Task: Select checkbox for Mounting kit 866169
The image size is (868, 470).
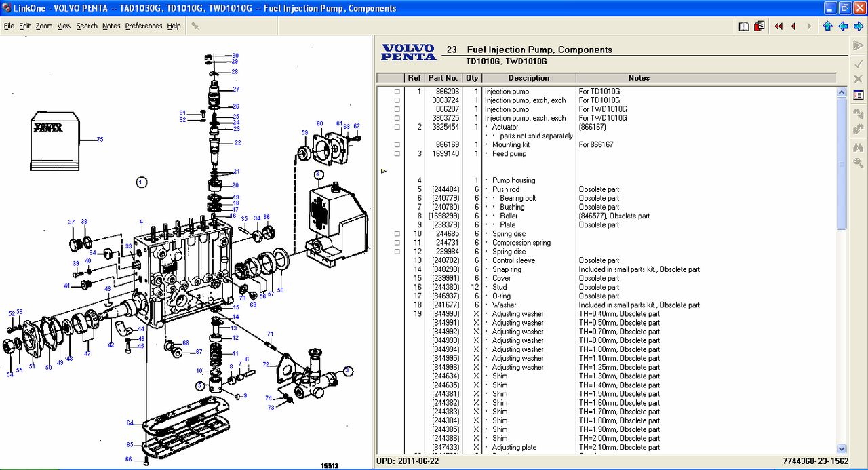Action: 397,144
